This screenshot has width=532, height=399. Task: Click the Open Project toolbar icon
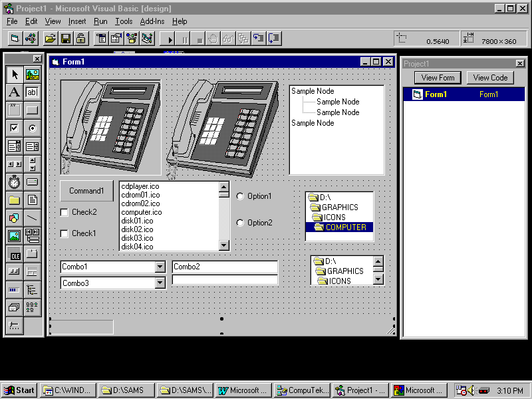click(51, 39)
